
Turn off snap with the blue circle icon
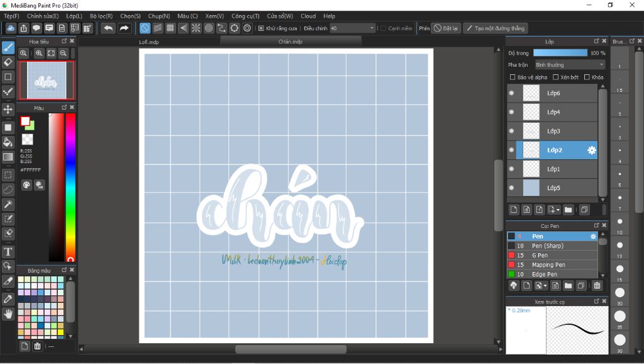click(145, 28)
